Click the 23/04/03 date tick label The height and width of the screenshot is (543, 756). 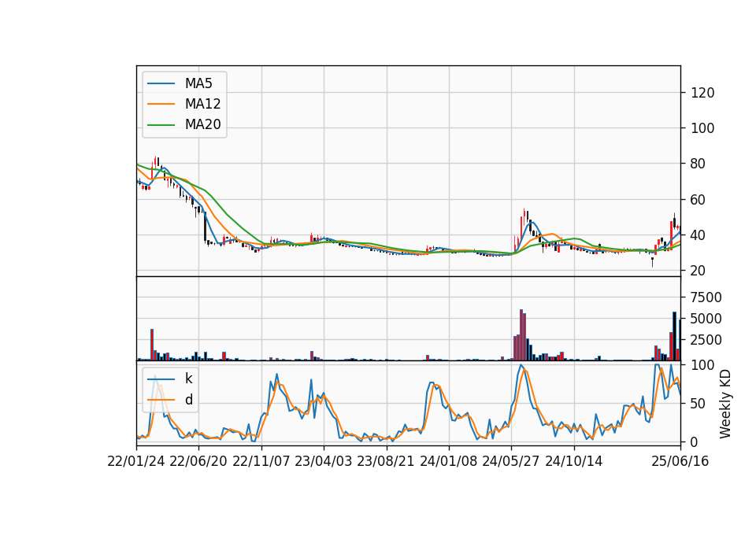[324, 461]
